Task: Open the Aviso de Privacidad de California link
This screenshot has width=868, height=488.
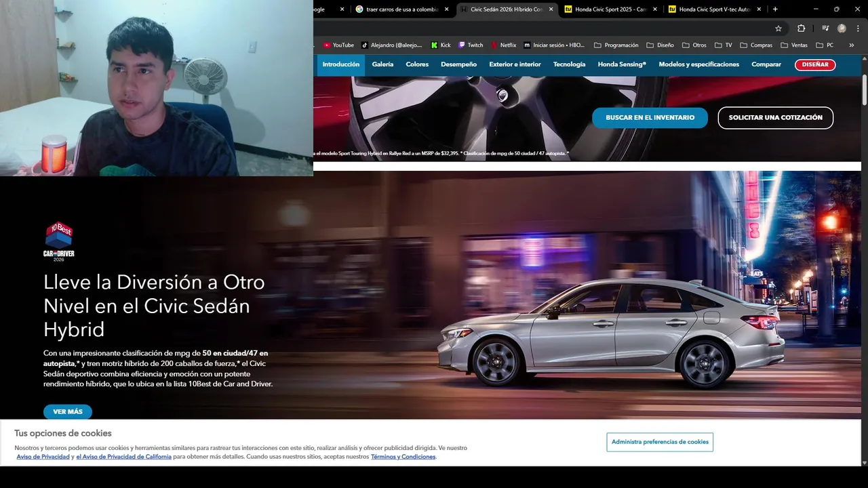Action: coord(123,457)
